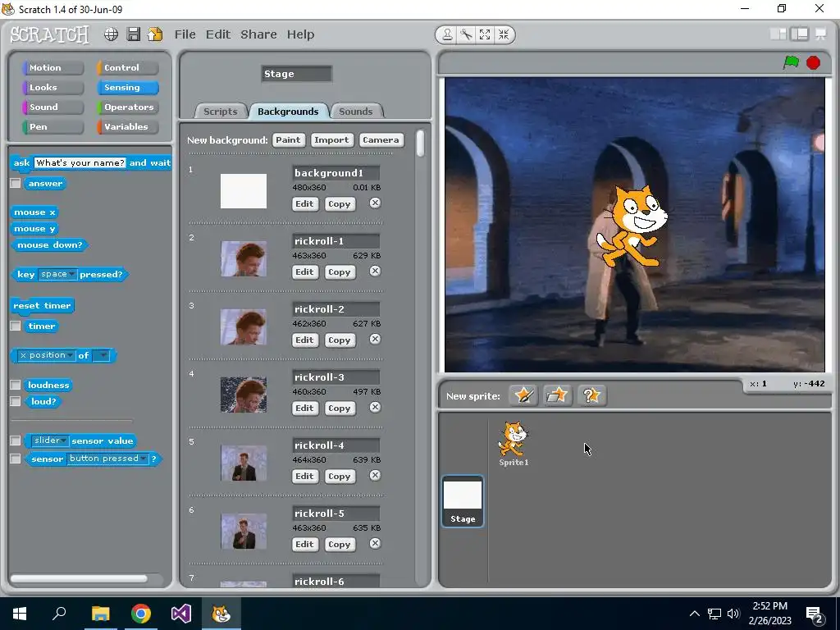The image size is (840, 630).
Task: Select the Pen block category
Action: 53,127
